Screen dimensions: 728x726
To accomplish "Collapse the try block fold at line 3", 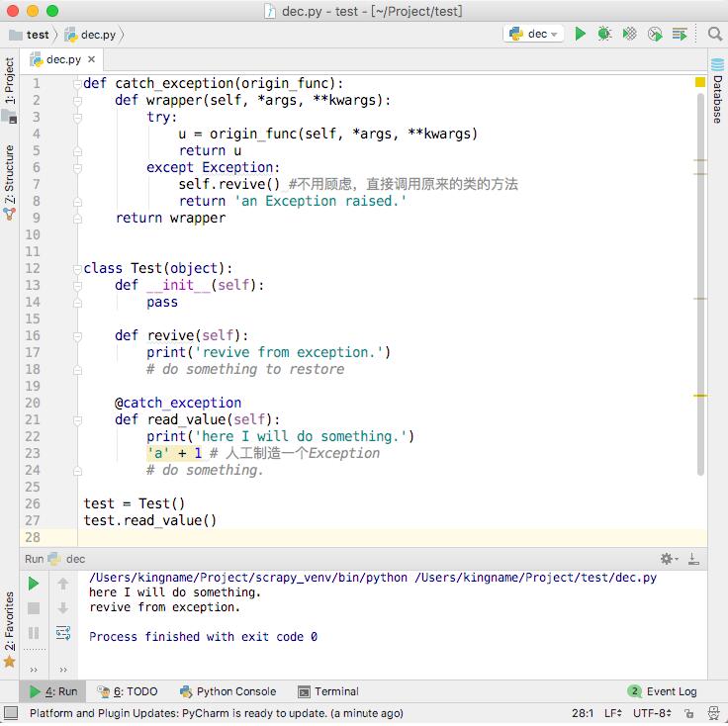I will tap(77, 118).
